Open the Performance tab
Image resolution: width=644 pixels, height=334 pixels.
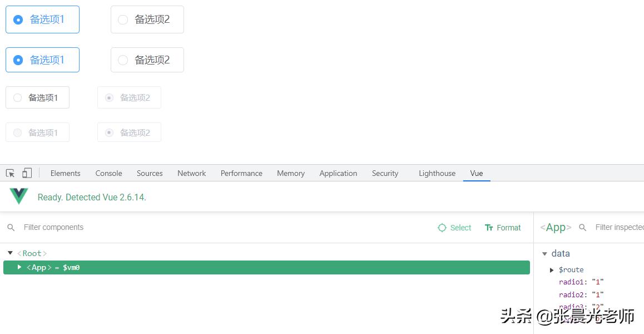pyautogui.click(x=241, y=173)
